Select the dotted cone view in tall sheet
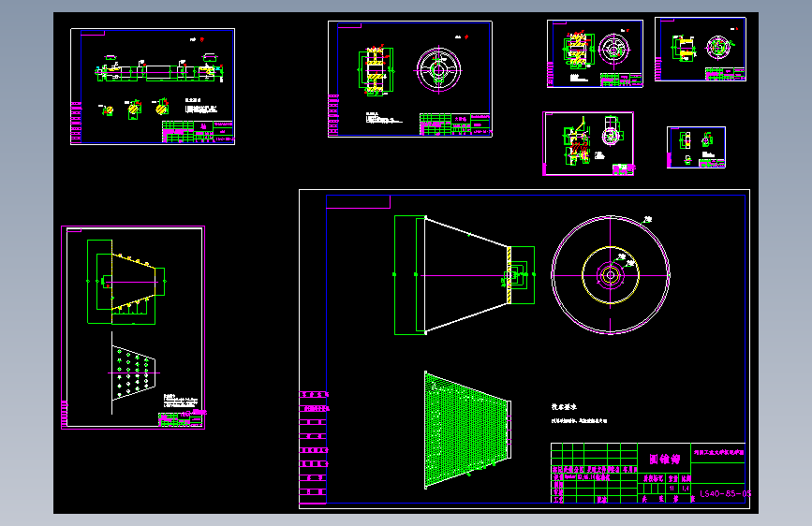This screenshot has height=526, width=812. pyautogui.click(x=133, y=373)
